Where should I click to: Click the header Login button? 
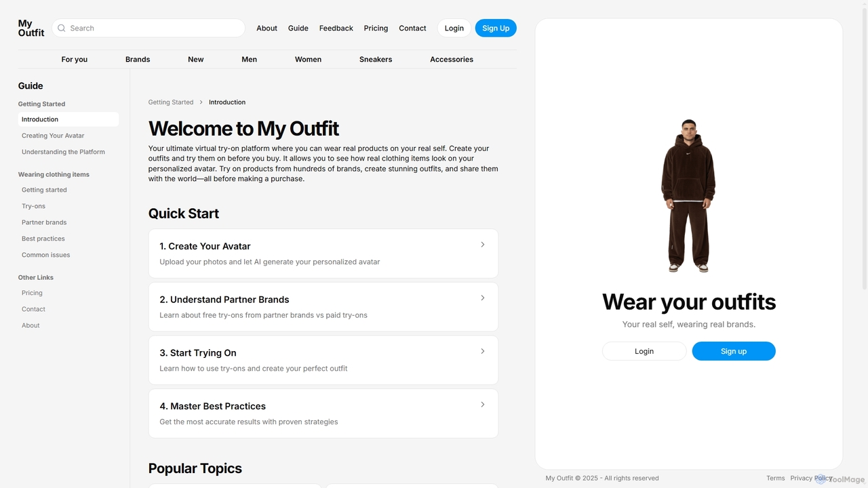click(454, 28)
